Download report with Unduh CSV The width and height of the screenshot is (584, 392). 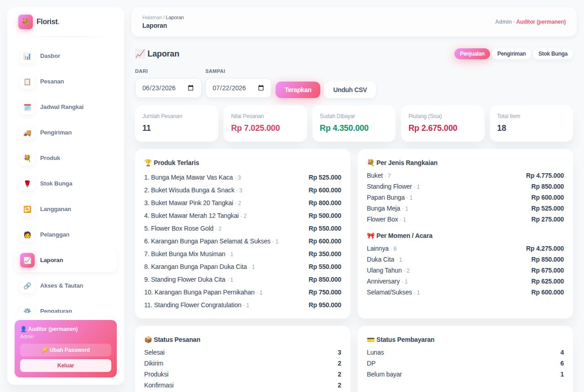point(350,90)
